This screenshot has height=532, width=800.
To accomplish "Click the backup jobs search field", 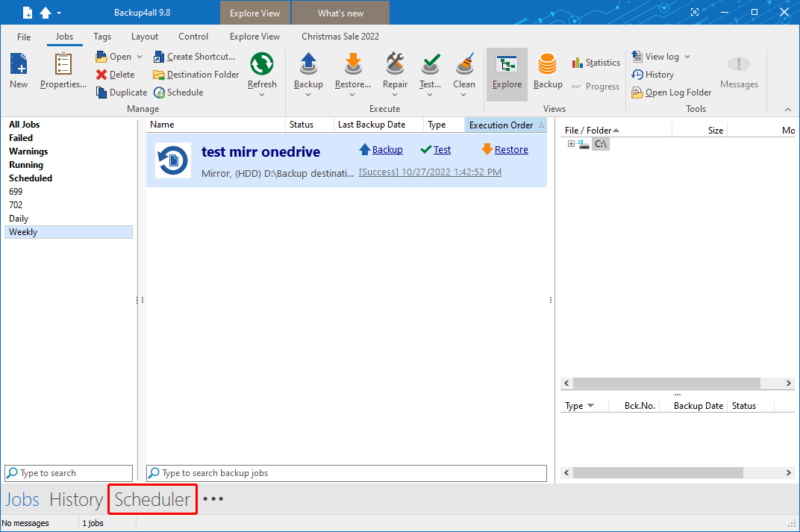I will pos(346,472).
